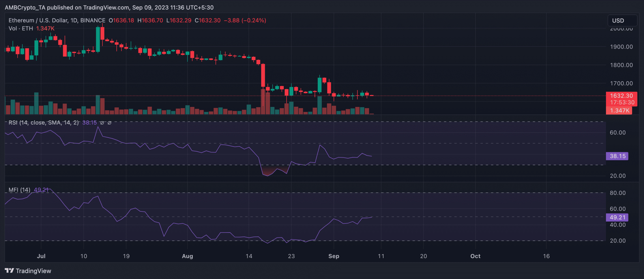
Task: Click the 38.15 RSI value badge
Action: (x=617, y=156)
